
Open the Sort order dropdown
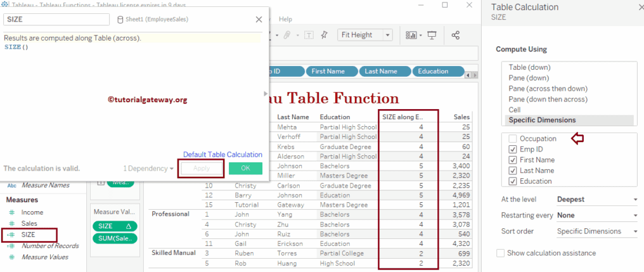(596, 231)
